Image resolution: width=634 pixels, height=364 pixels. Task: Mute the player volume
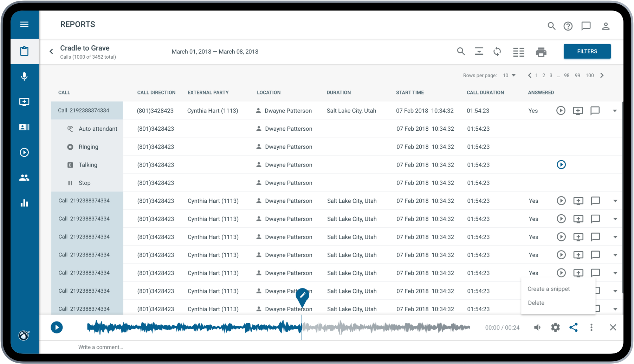click(x=537, y=327)
